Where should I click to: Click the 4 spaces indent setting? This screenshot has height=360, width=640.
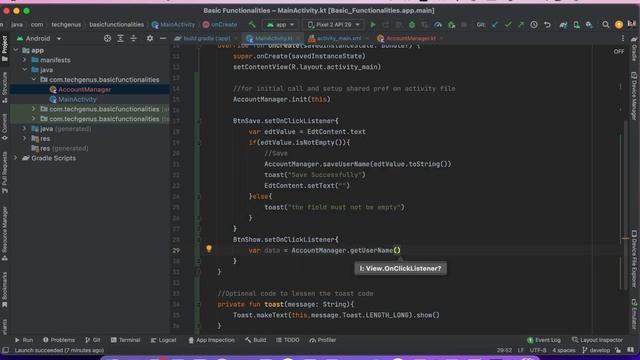(564, 350)
